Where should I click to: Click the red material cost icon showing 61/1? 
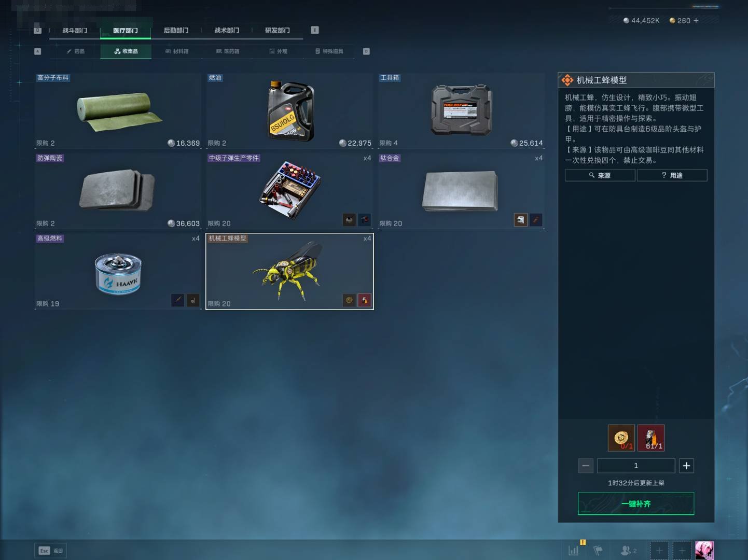click(x=651, y=438)
